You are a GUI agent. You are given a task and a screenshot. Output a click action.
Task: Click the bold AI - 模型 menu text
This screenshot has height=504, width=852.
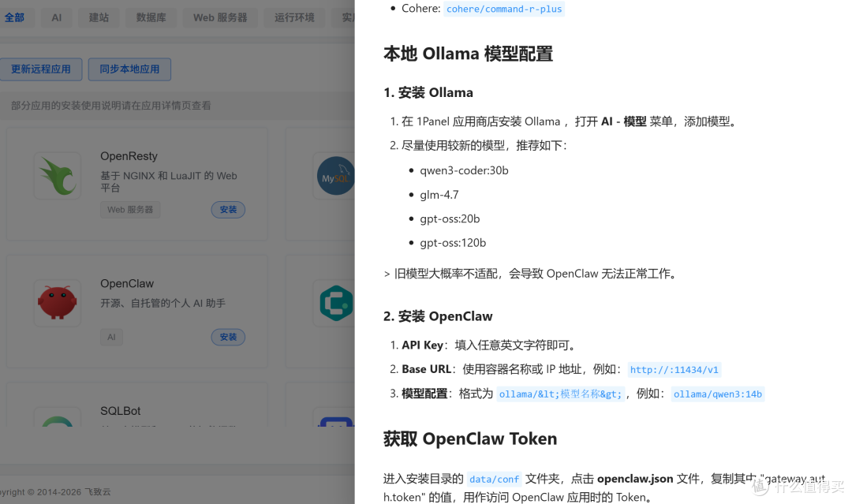624,121
